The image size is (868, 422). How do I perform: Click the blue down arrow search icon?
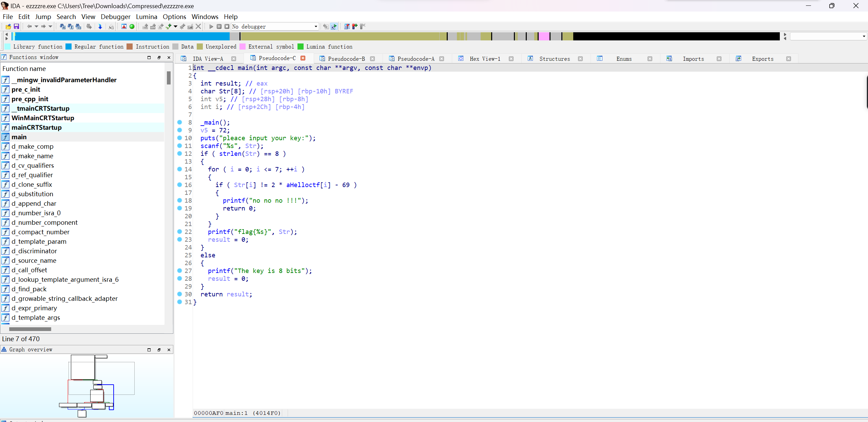pos(100,26)
